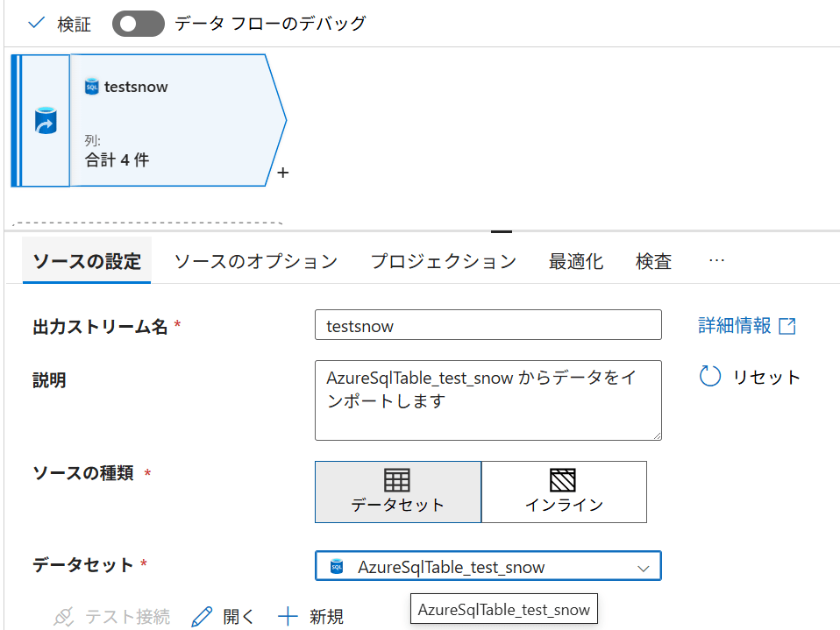Click the external link icon beside 詳細情報

tap(787, 326)
